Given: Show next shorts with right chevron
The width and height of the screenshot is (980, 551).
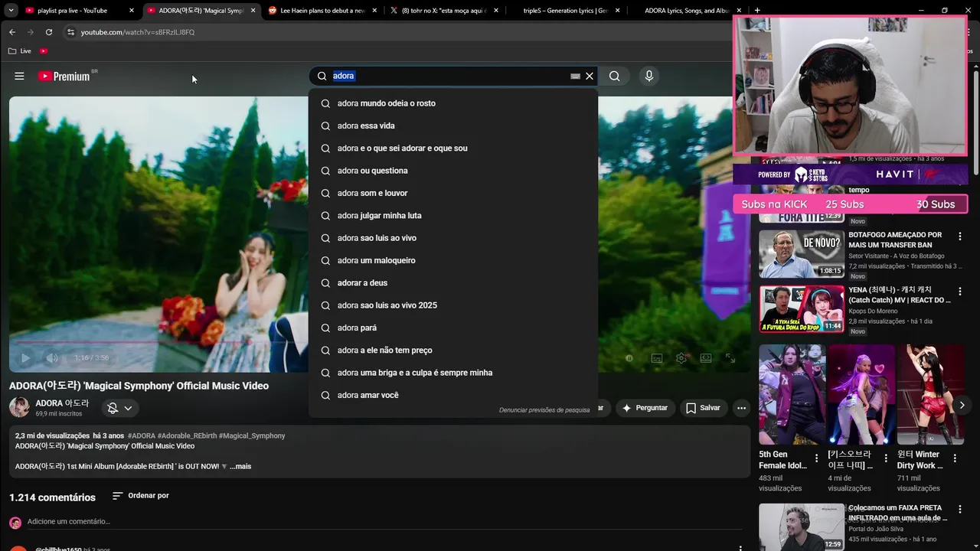Looking at the screenshot, I should (x=962, y=406).
